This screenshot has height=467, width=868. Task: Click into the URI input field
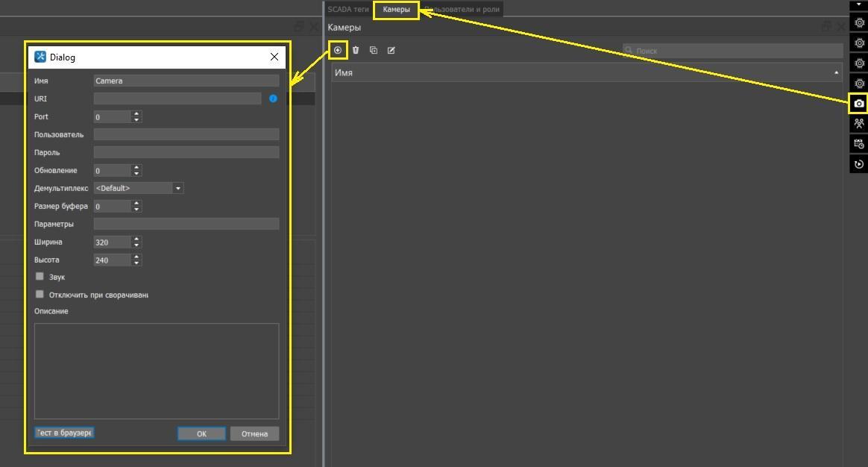177,98
